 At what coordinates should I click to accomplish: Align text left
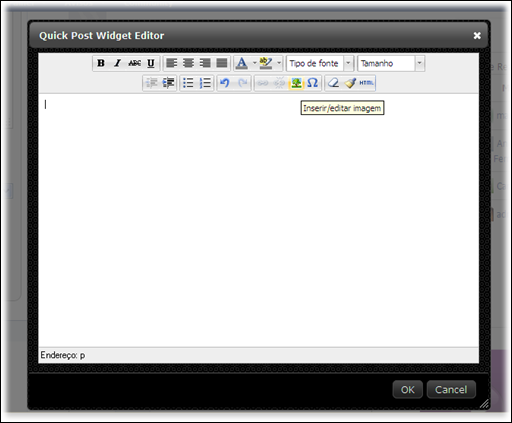click(172, 63)
